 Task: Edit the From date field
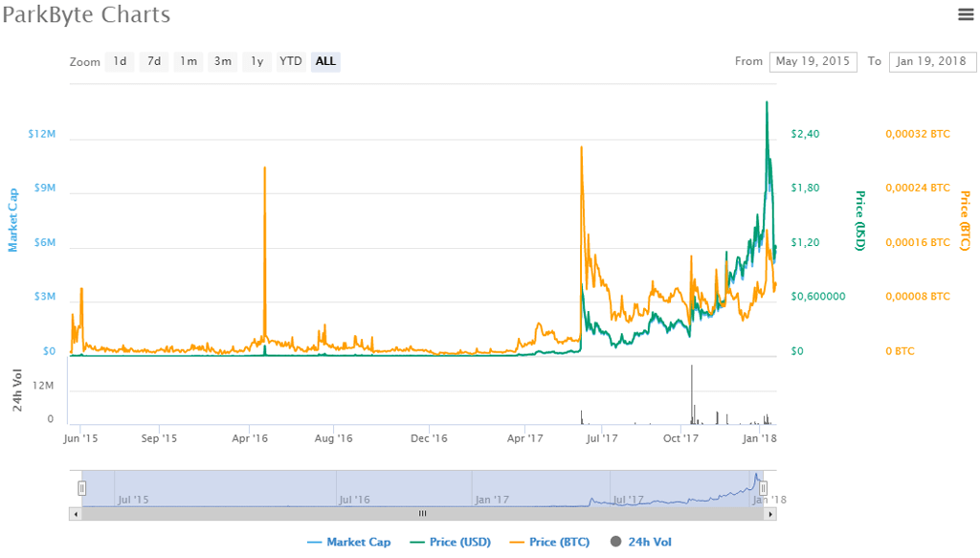(x=813, y=61)
